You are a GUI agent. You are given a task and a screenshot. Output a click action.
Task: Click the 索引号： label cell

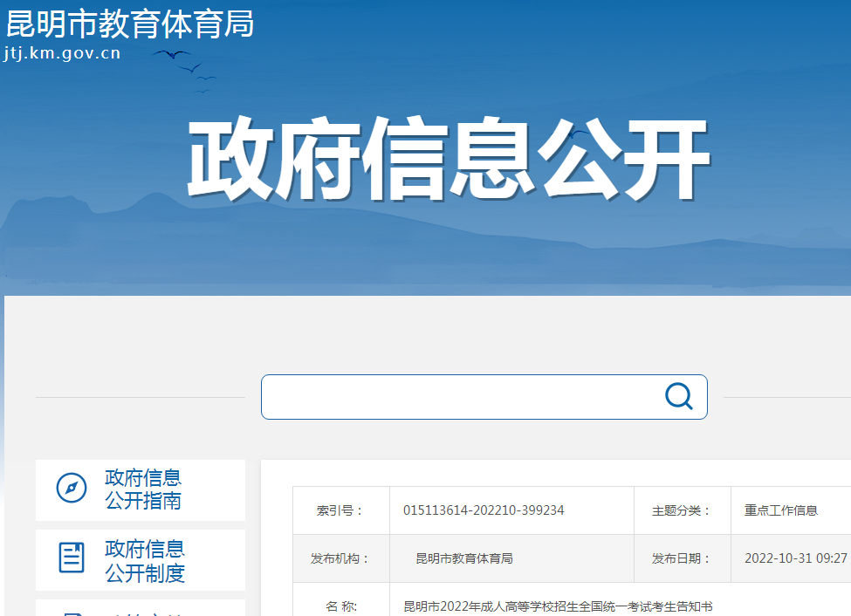pyautogui.click(x=341, y=510)
